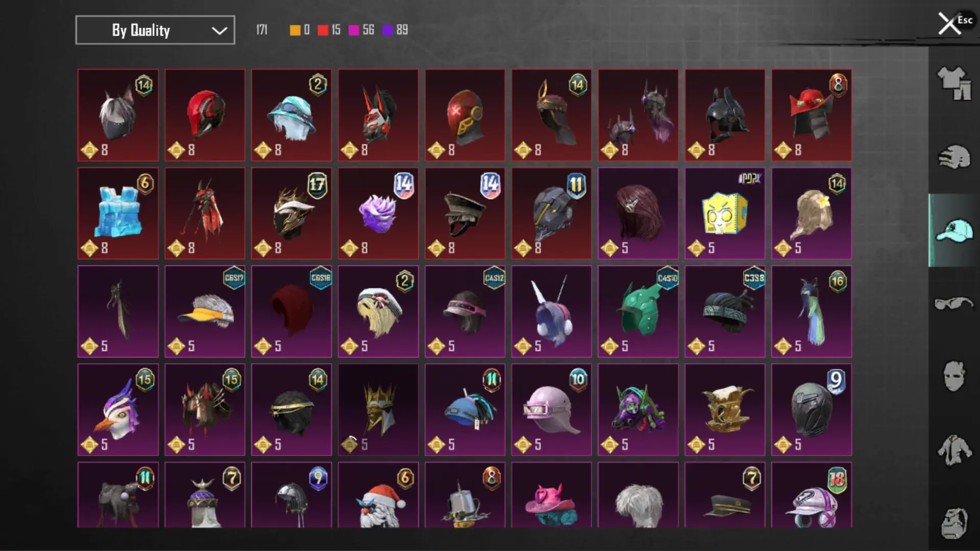This screenshot has width=980, height=551.
Task: Choose the teal bucket hat with goggles
Action: click(x=291, y=115)
